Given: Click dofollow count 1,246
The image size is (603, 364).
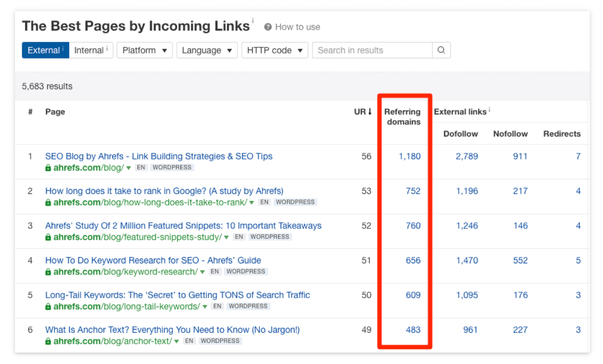Looking at the screenshot, I should point(467,226).
